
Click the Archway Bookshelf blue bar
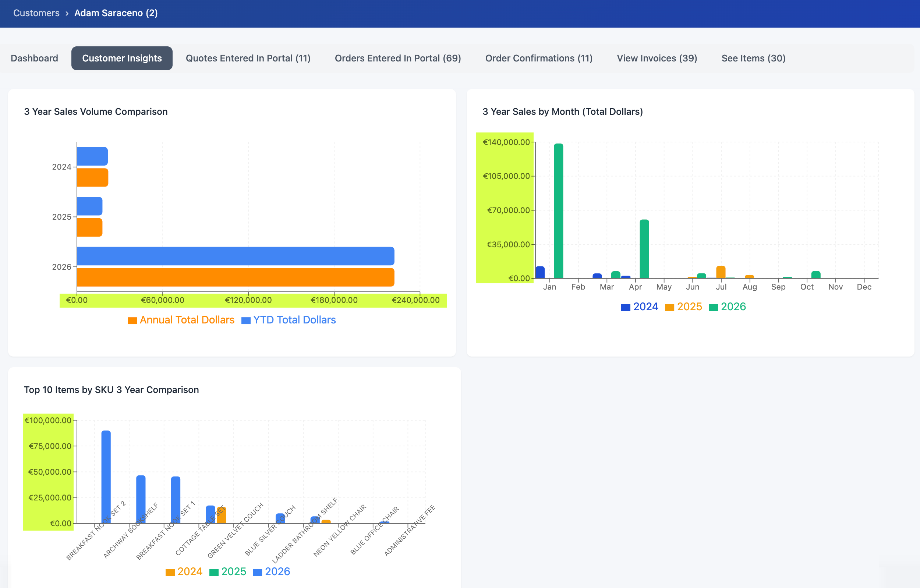[141, 499]
